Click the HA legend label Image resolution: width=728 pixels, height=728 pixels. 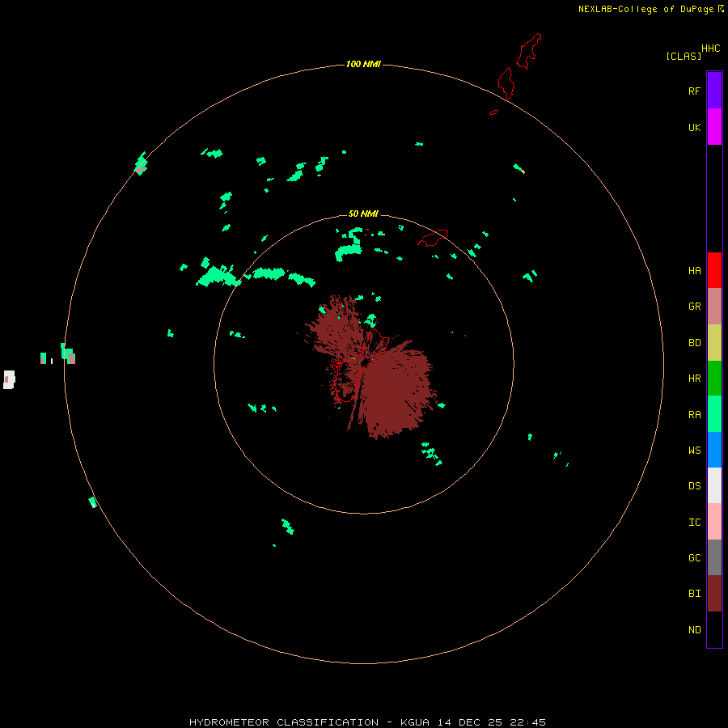[x=694, y=270]
